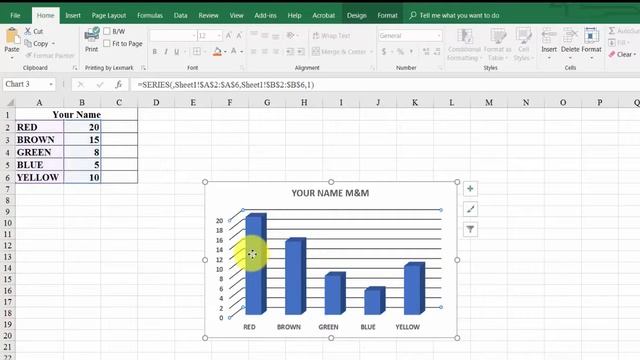
Task: Select cell A4 containing GREEN
Action: point(39,152)
